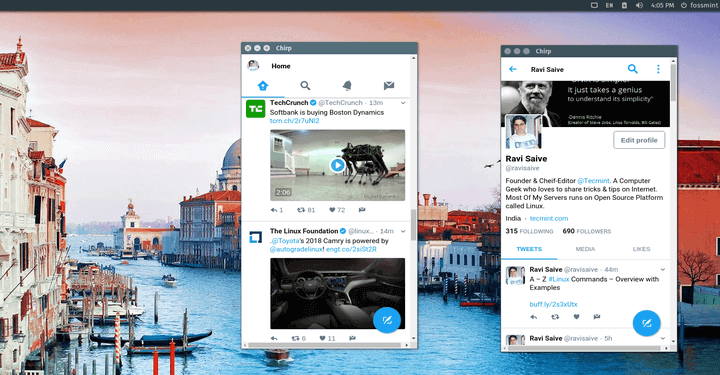The width and height of the screenshot is (720, 375).
Task: Open the volume speaker indicator
Action: tap(639, 5)
